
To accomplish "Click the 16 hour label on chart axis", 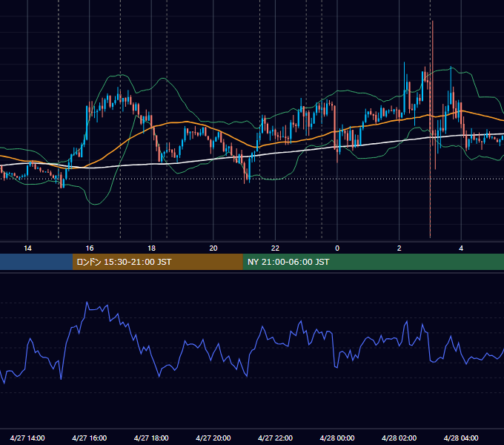I will point(90,248).
